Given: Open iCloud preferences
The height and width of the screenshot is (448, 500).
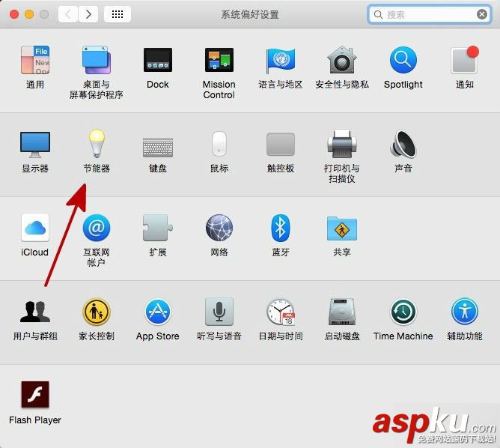Looking at the screenshot, I should [35, 228].
